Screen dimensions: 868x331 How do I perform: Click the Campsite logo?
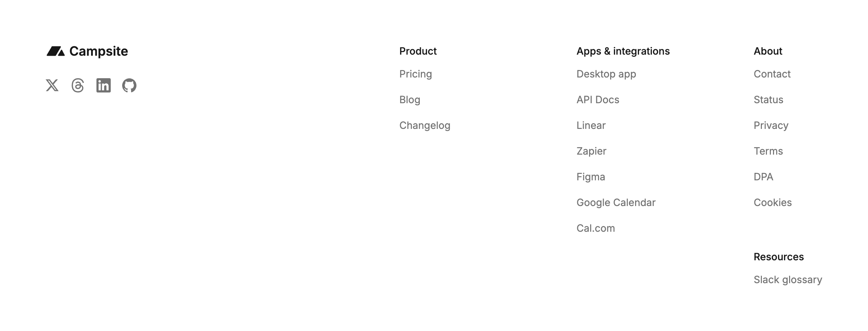pos(88,51)
